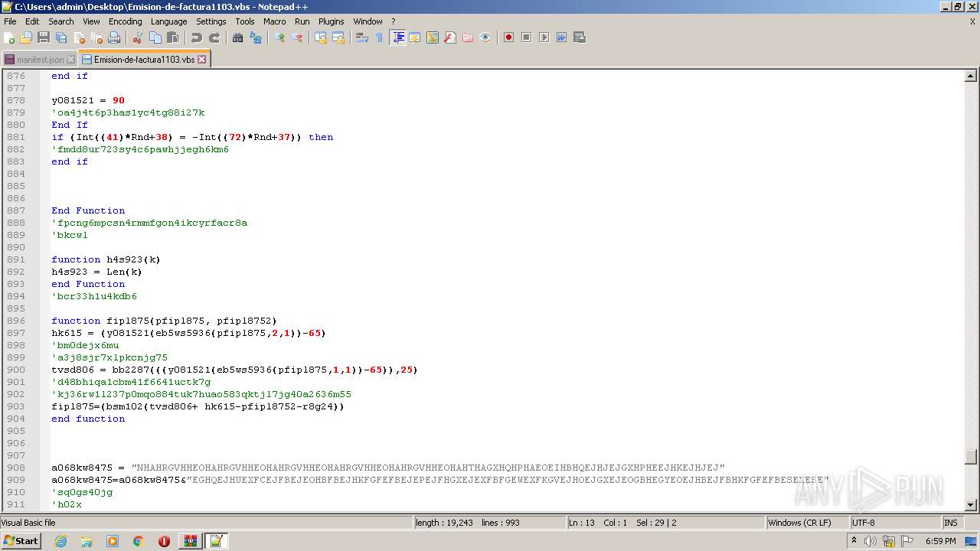Save the current file via toolbar
Viewport: 980px width, 551px height.
tap(44, 37)
